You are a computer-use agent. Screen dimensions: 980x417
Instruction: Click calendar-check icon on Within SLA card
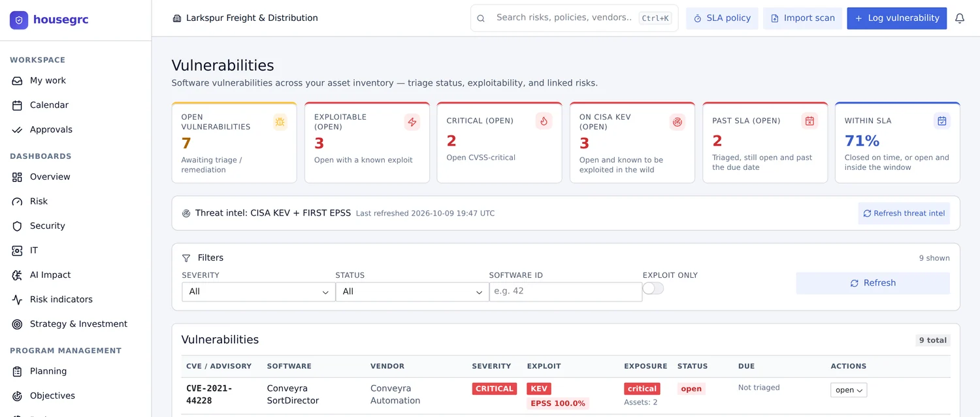(941, 121)
